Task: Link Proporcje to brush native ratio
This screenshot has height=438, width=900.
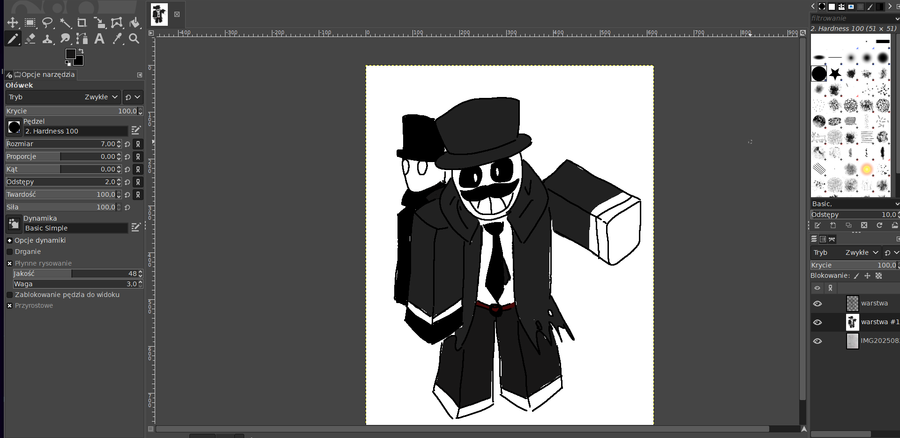Action: (x=138, y=156)
